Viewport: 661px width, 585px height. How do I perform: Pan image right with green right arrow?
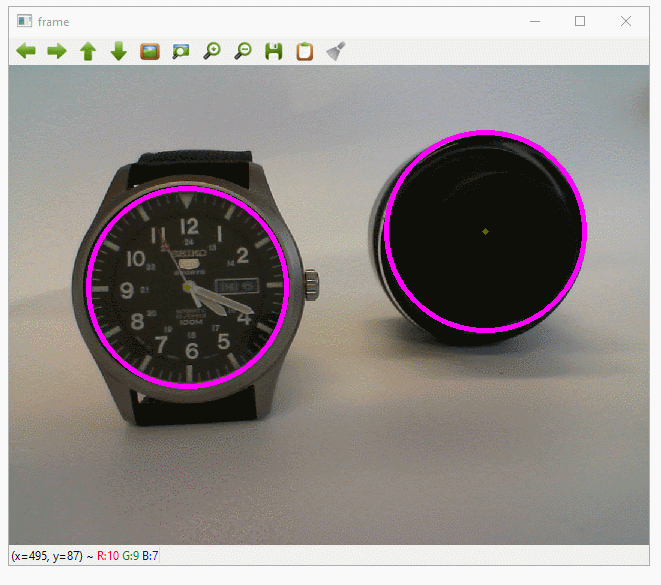point(57,51)
